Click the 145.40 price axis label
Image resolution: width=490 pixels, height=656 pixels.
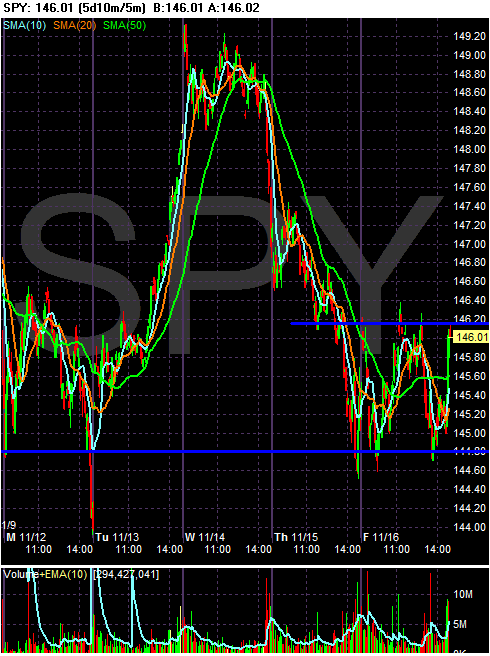469,395
